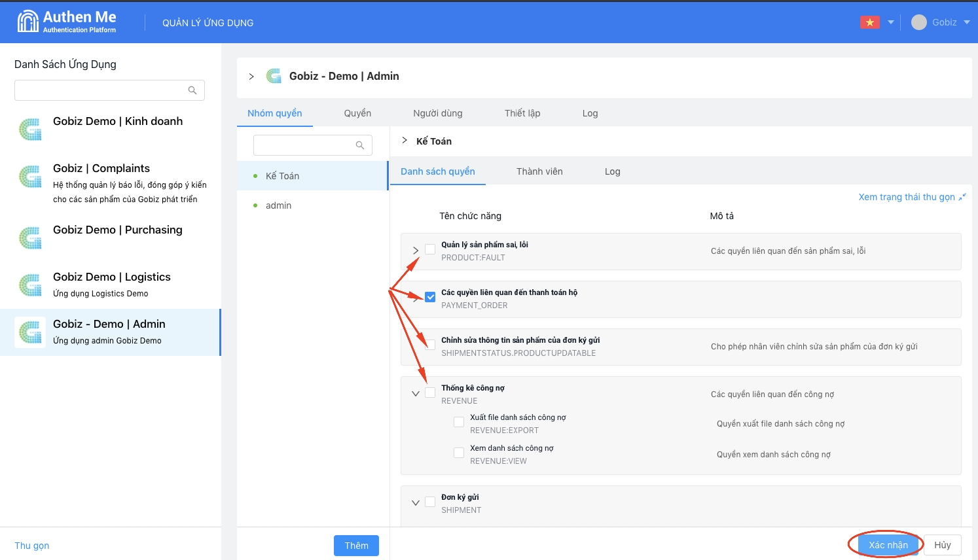
Task: Click the Gobiz user avatar icon
Action: (x=919, y=22)
